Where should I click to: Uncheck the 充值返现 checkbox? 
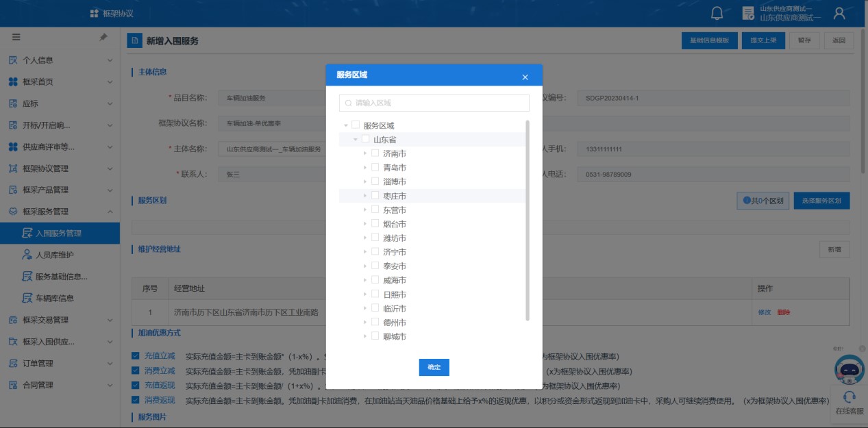[x=135, y=385]
